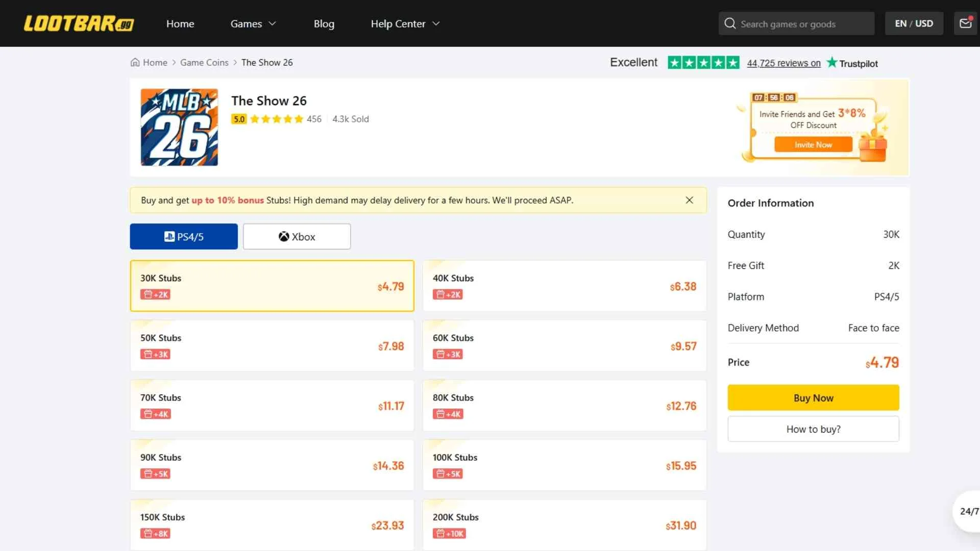Image resolution: width=980 pixels, height=551 pixels.
Task: Click the +5K gift badge on 100K Stubs
Action: (448, 473)
